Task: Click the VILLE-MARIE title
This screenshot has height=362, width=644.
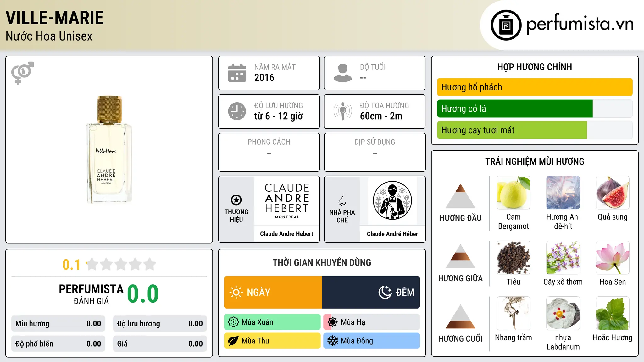Action: [55, 18]
